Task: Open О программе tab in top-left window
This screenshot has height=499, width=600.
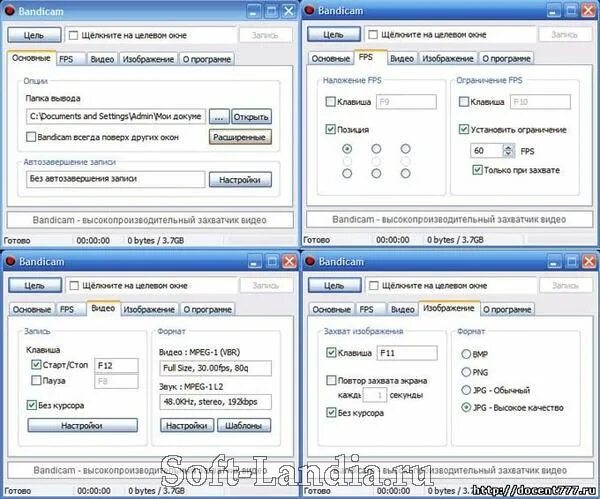Action: tap(207, 59)
